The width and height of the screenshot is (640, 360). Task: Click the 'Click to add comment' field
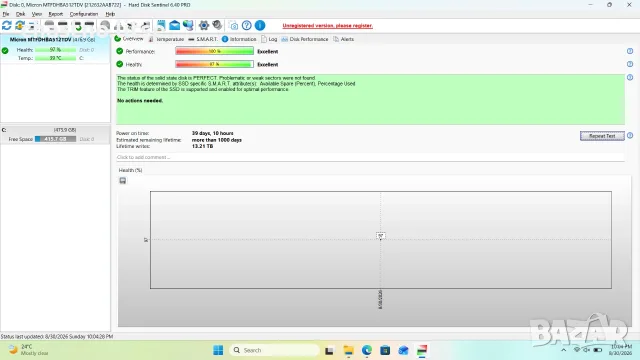coord(370,157)
